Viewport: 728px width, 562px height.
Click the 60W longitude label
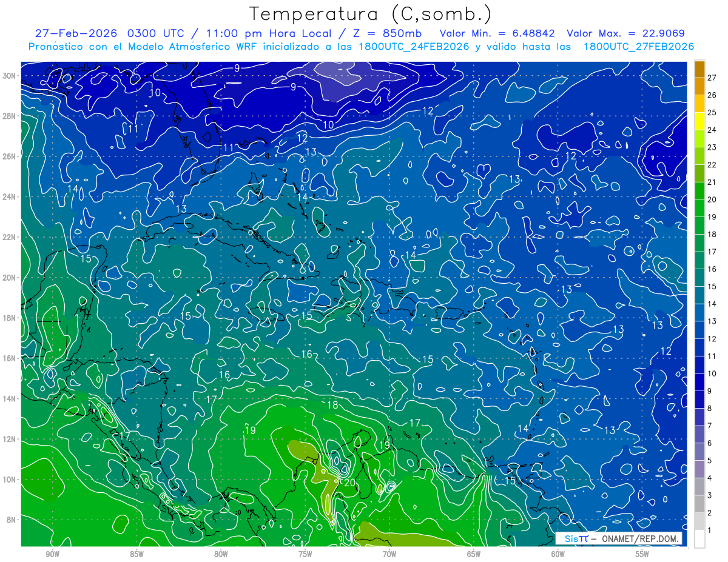(558, 554)
